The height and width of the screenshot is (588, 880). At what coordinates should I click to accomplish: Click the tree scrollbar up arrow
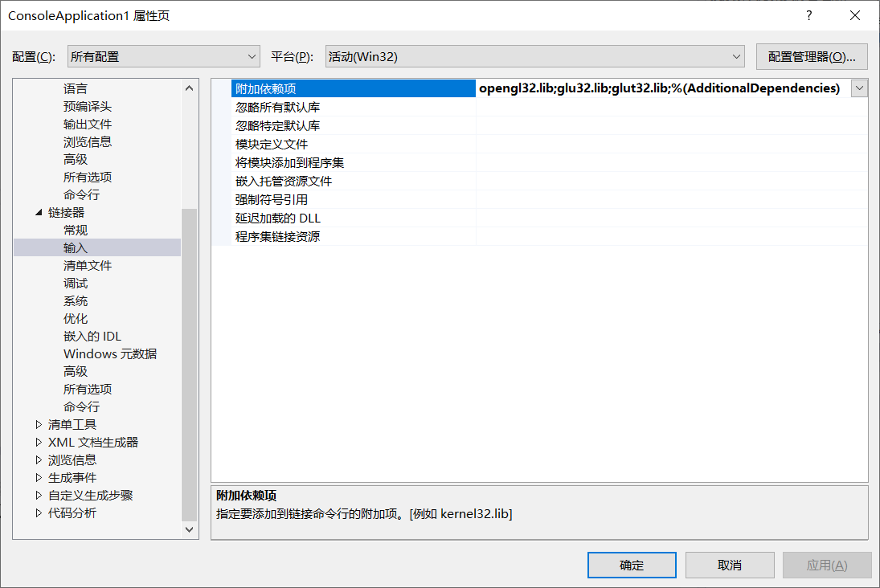pos(189,88)
